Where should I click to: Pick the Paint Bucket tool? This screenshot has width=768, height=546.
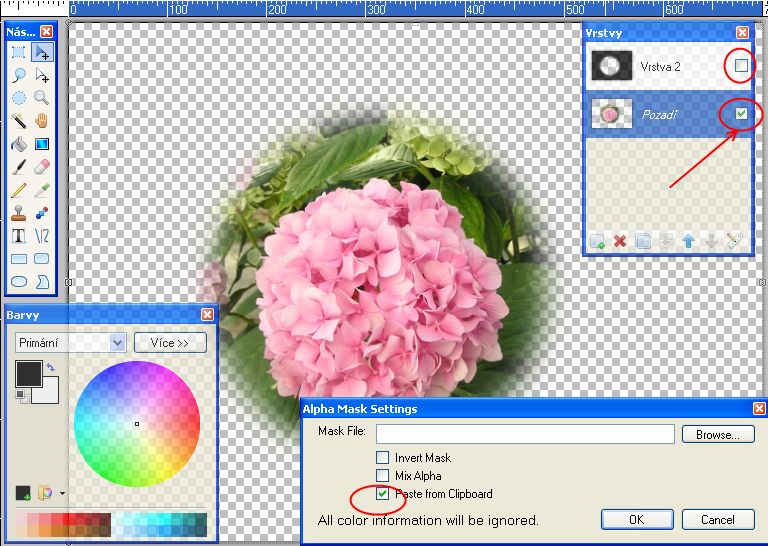pos(18,144)
